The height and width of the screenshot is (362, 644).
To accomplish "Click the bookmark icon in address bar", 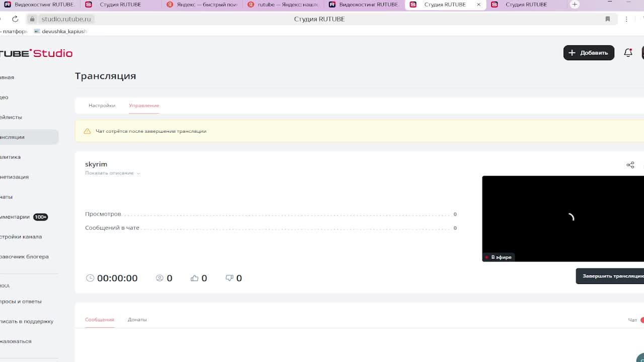I will coord(607,19).
